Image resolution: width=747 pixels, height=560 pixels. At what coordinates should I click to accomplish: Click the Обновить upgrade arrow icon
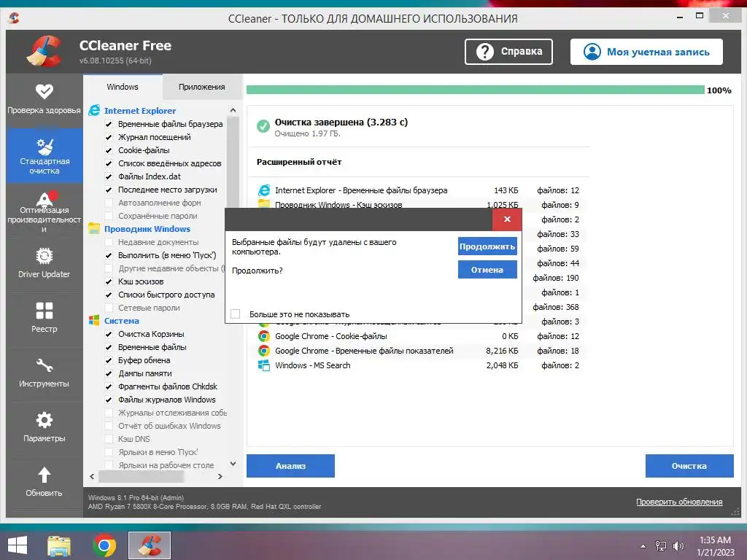point(44,474)
